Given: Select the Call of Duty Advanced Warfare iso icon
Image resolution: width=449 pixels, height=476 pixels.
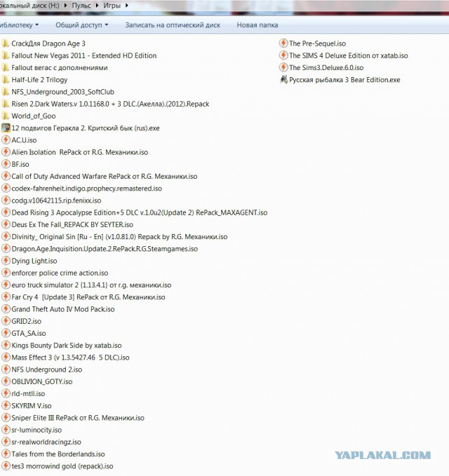Looking at the screenshot, I should pos(6,176).
